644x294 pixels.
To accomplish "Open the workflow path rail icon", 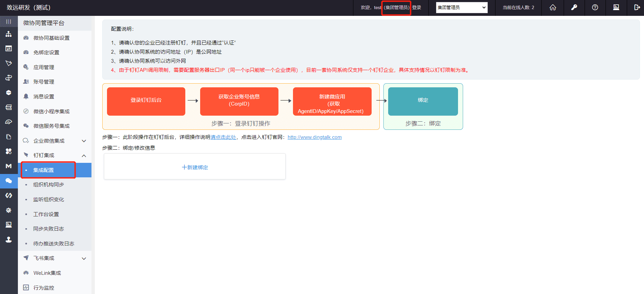I will [9, 78].
